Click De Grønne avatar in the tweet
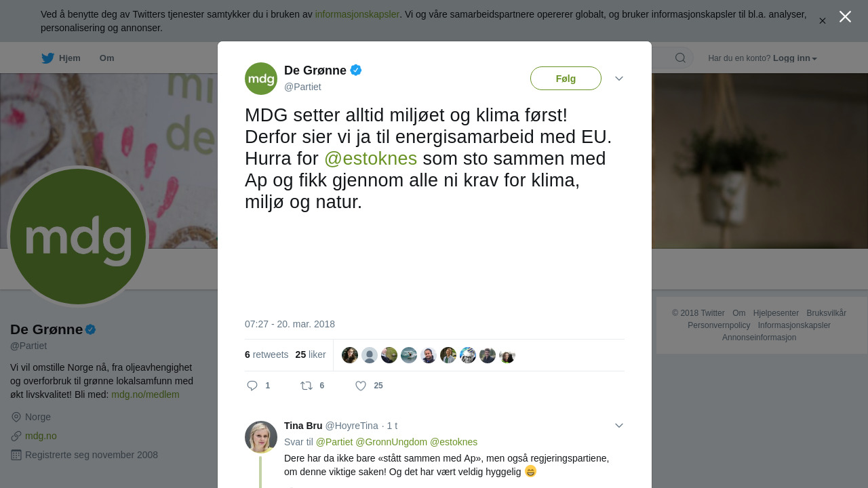Image resolution: width=868 pixels, height=488 pixels. (261, 79)
